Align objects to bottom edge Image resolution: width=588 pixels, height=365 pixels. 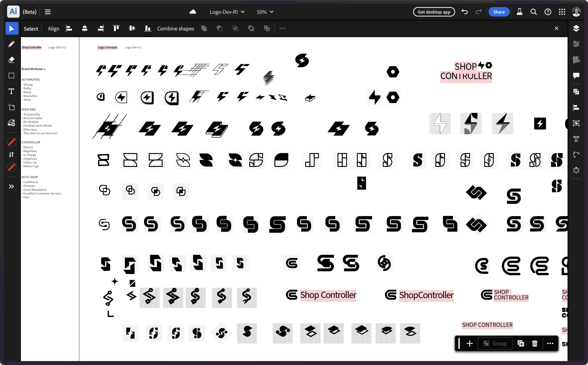(x=148, y=29)
